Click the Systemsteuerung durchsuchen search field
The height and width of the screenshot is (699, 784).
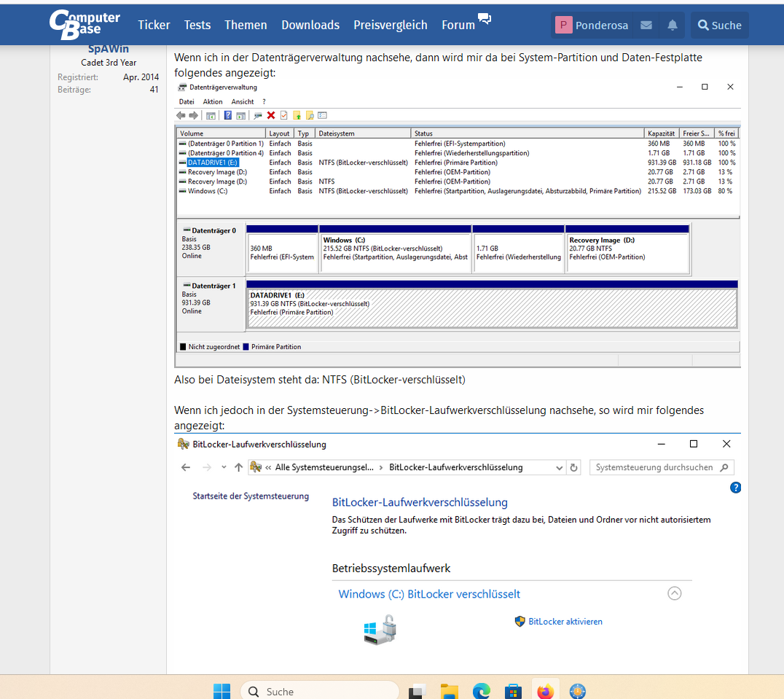point(662,467)
